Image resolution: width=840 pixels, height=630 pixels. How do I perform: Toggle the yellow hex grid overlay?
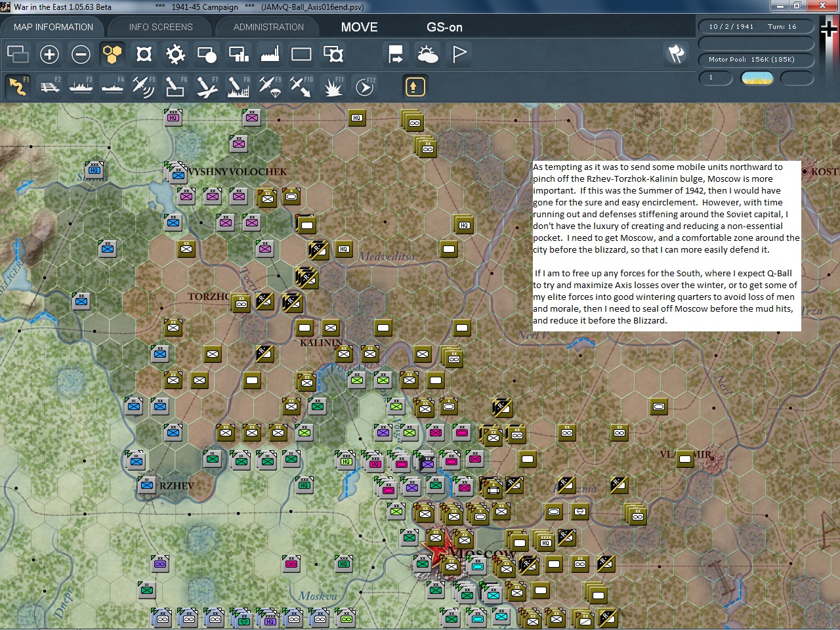pos(112,54)
